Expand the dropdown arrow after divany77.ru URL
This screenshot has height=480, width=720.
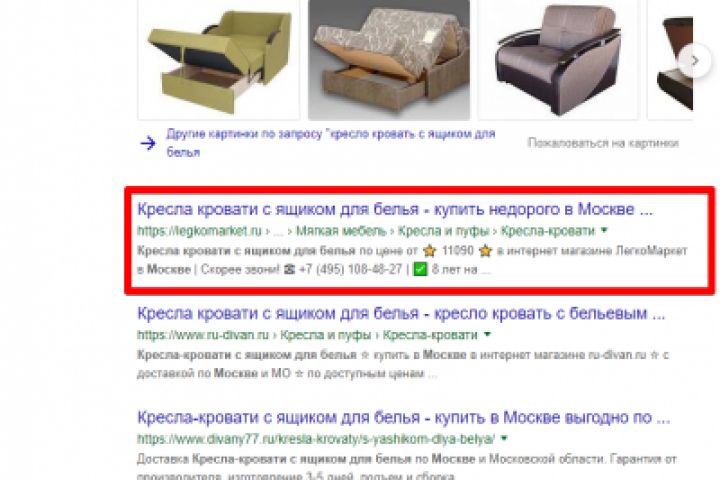click(x=504, y=439)
